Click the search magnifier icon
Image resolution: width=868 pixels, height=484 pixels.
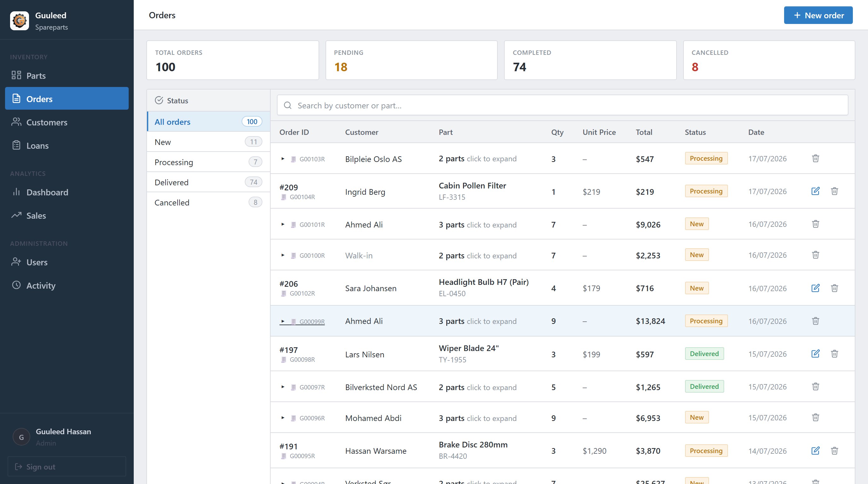287,105
